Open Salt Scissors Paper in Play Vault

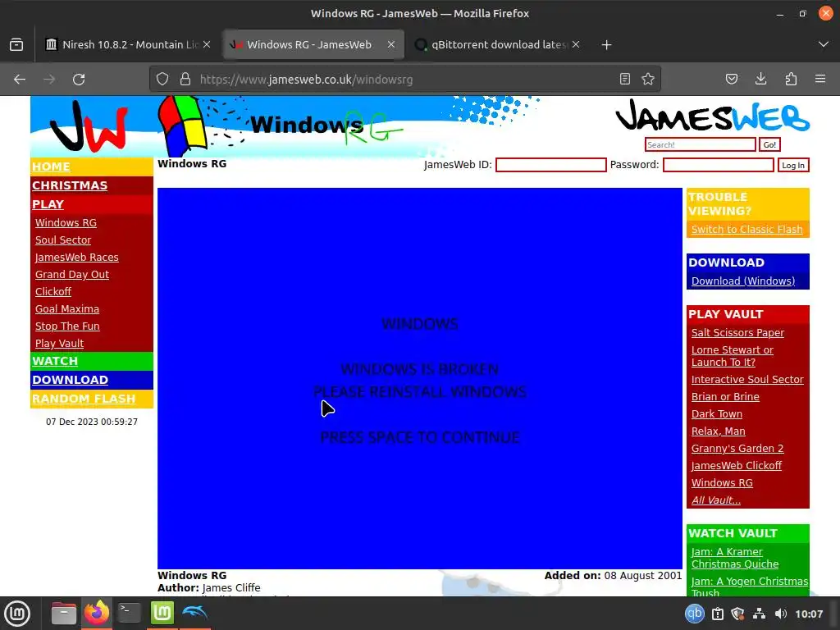pos(737,333)
